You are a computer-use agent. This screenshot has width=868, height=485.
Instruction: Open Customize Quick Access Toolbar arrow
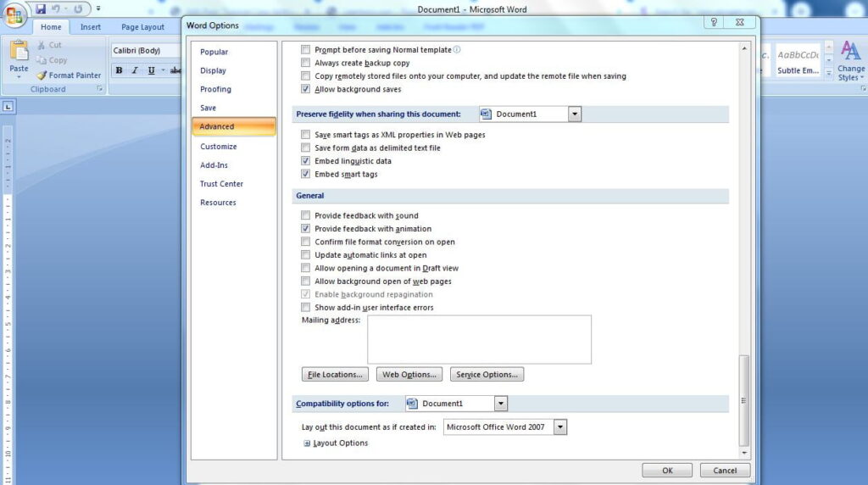point(98,8)
